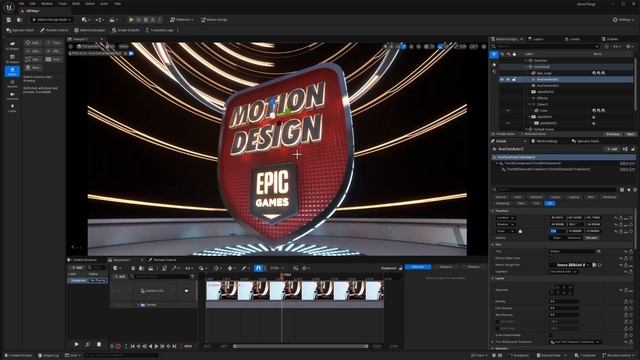Viewport: 640px width, 360px height.
Task: Click the stop simulation icon in the main toolbar
Action: 146,20
